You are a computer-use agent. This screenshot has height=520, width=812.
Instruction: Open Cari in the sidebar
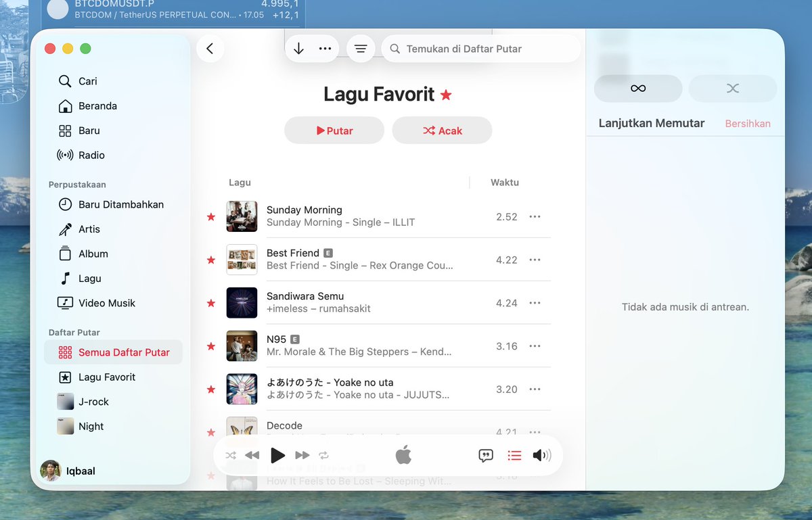113,81
